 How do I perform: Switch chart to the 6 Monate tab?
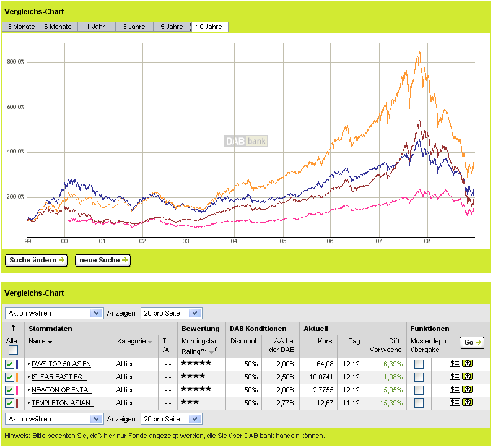58,27
